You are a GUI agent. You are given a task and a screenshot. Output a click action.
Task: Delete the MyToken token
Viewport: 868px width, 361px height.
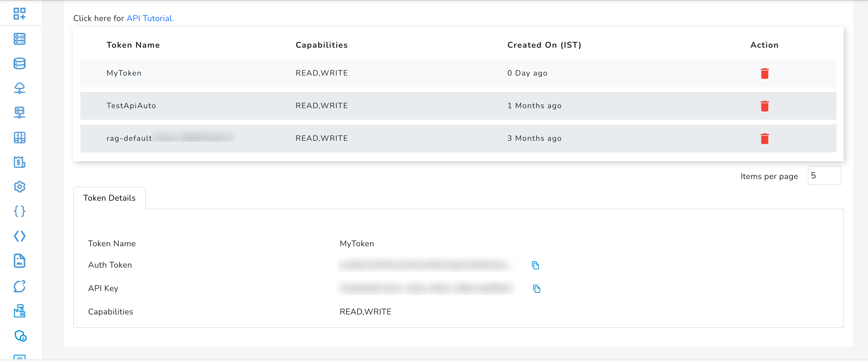765,73
